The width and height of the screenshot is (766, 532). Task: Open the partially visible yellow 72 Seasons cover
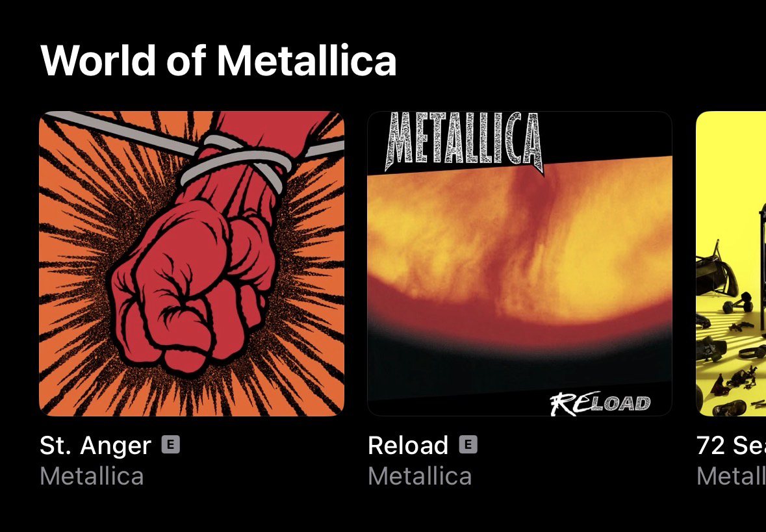pyautogui.click(x=731, y=264)
